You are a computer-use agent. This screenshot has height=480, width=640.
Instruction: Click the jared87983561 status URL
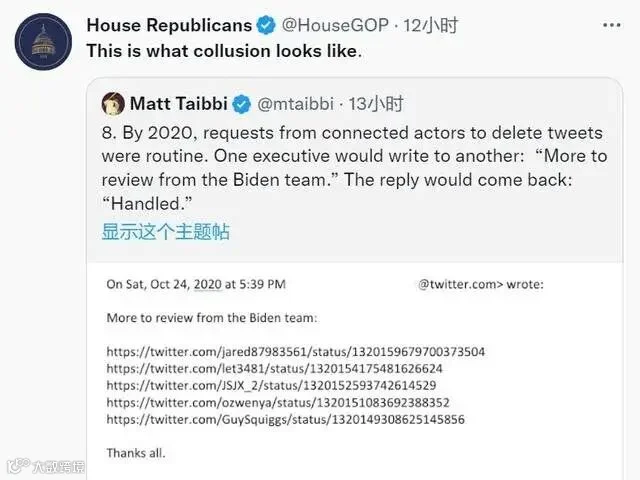coord(296,351)
